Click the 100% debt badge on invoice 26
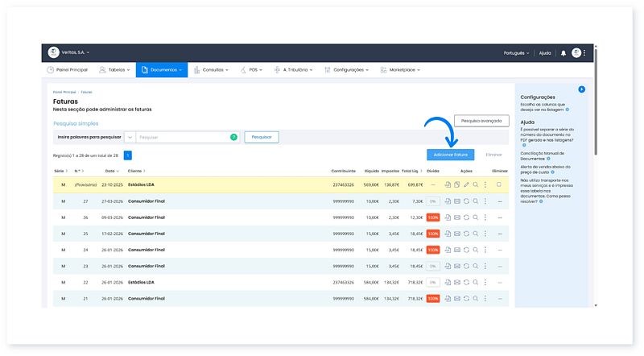644x356 pixels. (433, 217)
